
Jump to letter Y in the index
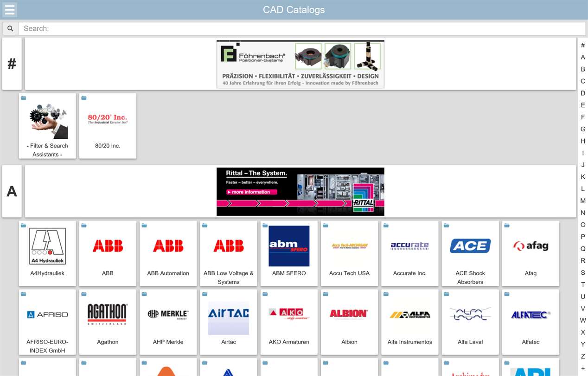[x=583, y=344]
